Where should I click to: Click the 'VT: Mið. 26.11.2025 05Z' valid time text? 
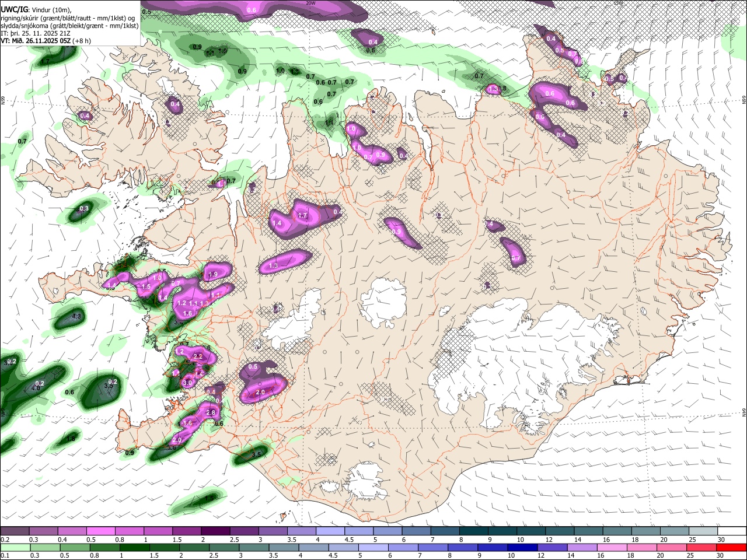[36, 41]
